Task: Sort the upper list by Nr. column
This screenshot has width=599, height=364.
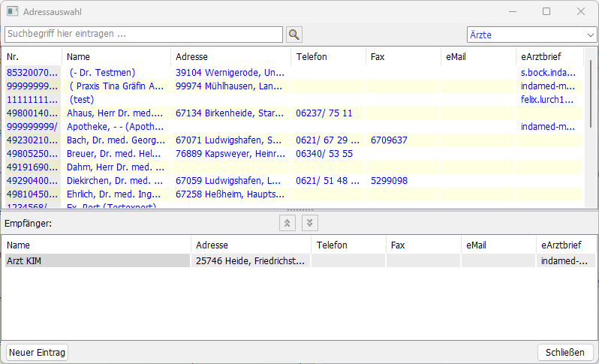Action: 32,57
